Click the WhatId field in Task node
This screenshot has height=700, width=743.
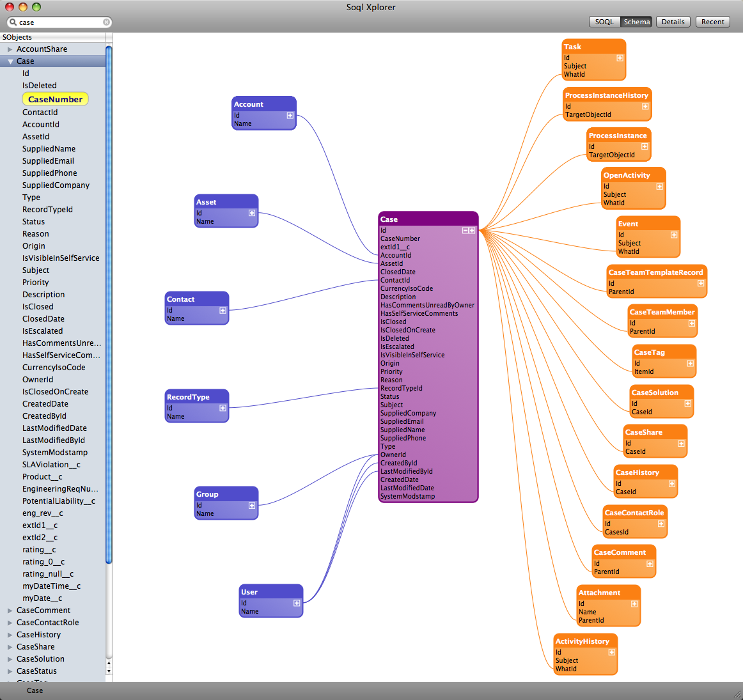[574, 74]
